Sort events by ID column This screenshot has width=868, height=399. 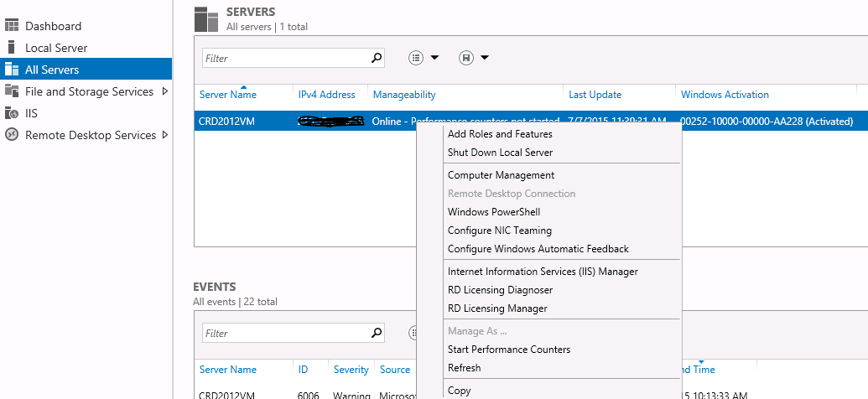(x=303, y=370)
